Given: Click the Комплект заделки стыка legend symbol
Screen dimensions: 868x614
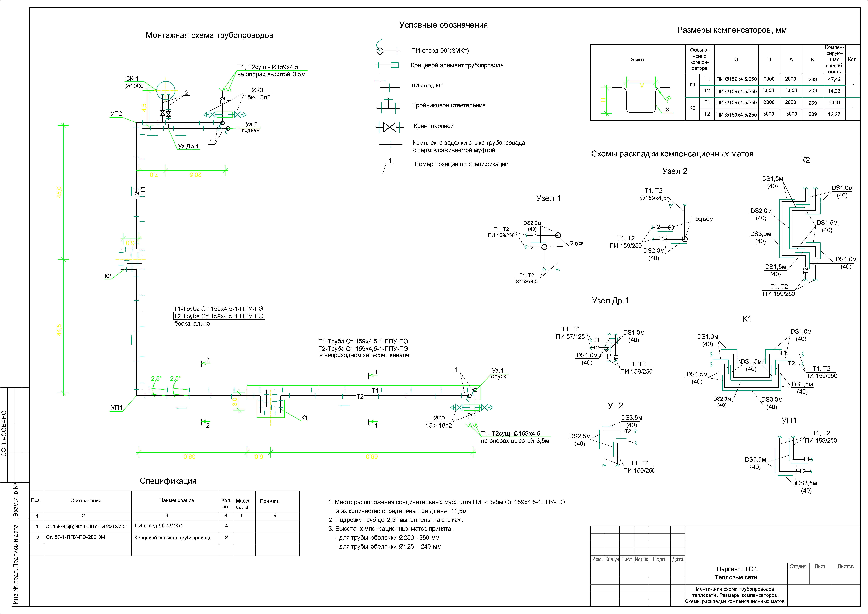Looking at the screenshot, I should tap(391, 144).
